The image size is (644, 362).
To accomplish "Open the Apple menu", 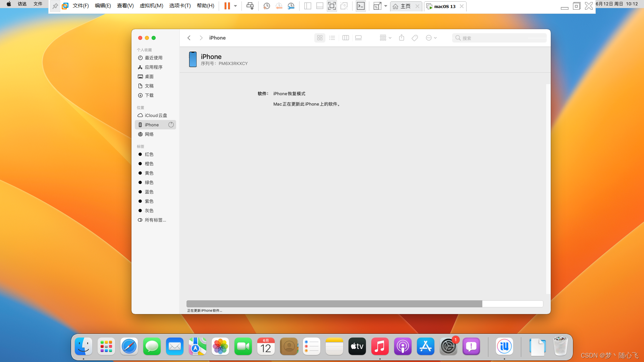I will (x=9, y=4).
